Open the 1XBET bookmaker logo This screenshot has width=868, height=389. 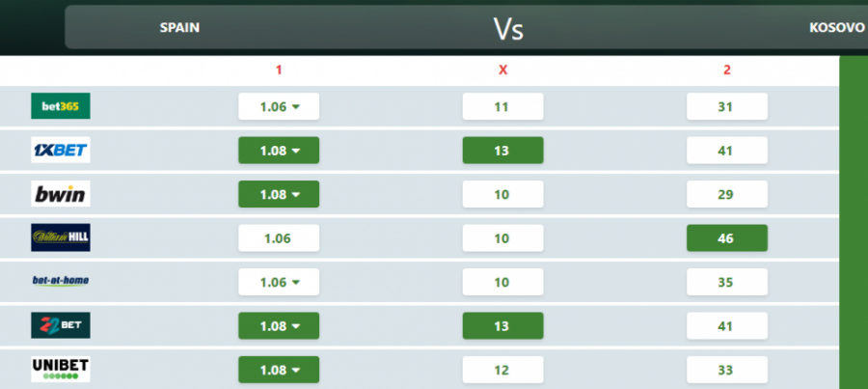[61, 151]
